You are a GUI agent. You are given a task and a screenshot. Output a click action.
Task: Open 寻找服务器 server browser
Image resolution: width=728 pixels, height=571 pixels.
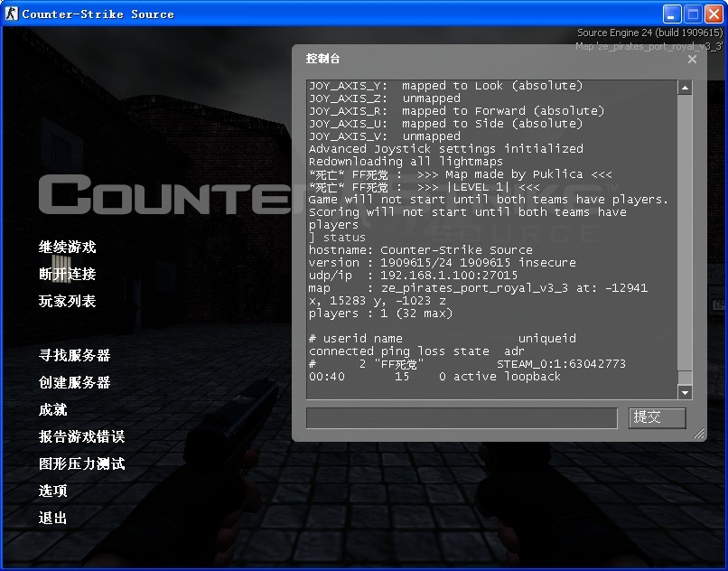tap(74, 355)
